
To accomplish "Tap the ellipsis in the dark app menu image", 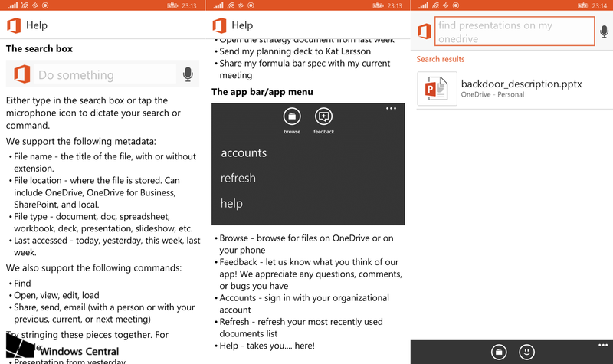I will coord(391,108).
